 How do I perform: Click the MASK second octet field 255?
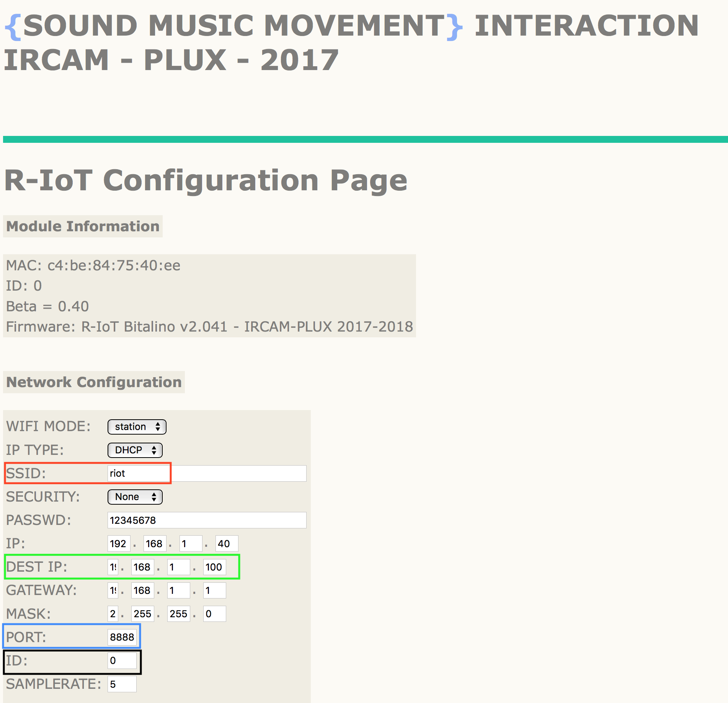(x=142, y=613)
